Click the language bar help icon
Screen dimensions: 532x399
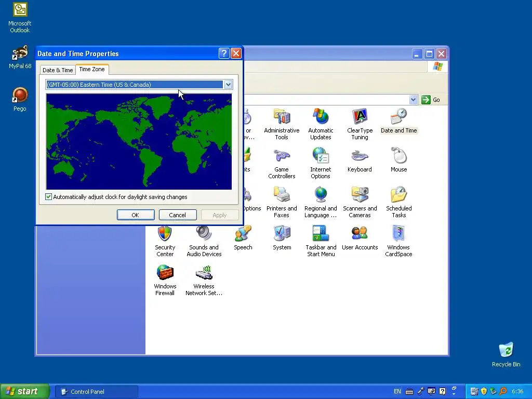(443, 391)
